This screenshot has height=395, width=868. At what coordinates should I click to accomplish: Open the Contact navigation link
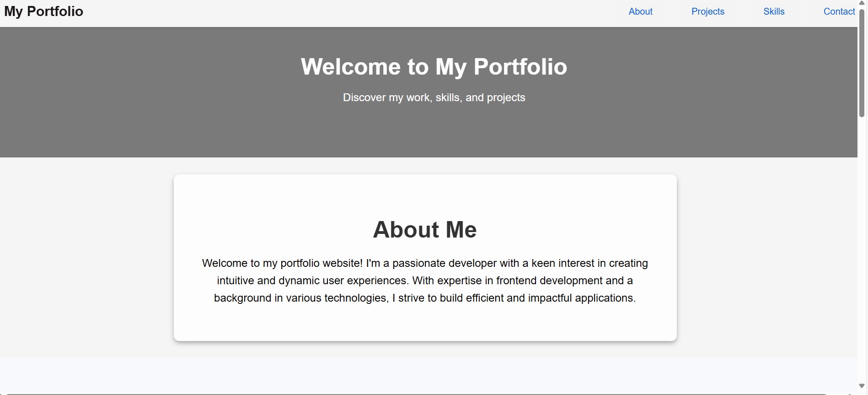coord(839,11)
